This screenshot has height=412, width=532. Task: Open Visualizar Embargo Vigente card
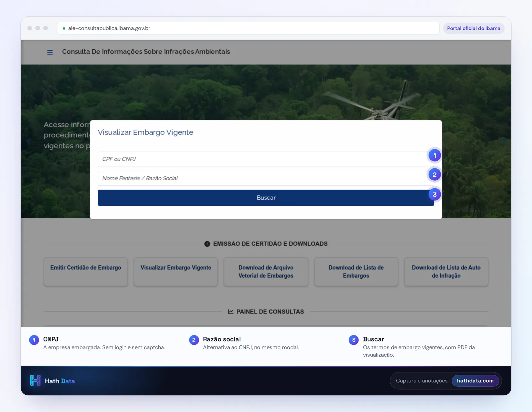click(176, 272)
